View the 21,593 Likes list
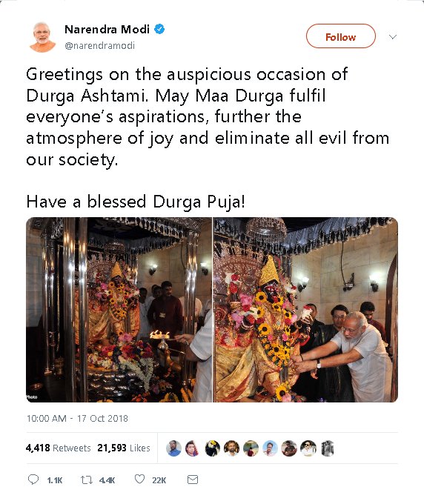This screenshot has height=504, width=424. tap(124, 448)
